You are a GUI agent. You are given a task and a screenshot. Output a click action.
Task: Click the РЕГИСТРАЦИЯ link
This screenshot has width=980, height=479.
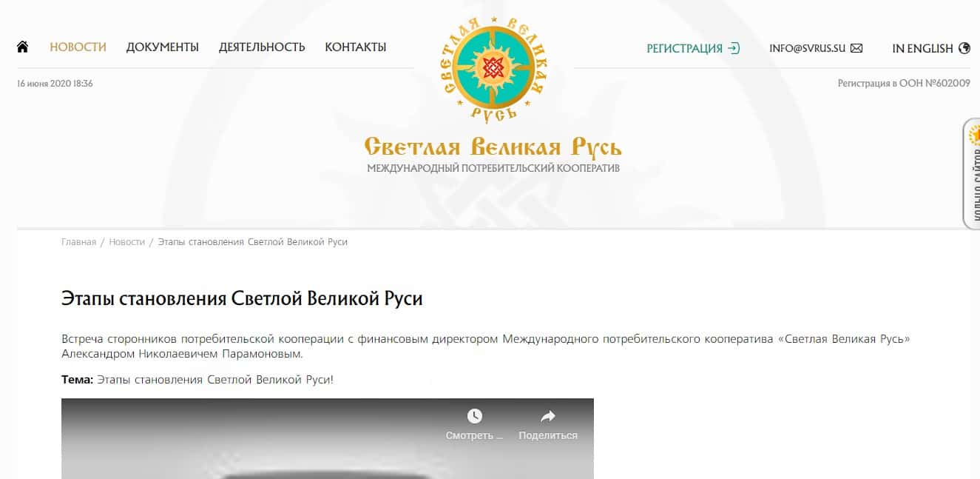[684, 48]
